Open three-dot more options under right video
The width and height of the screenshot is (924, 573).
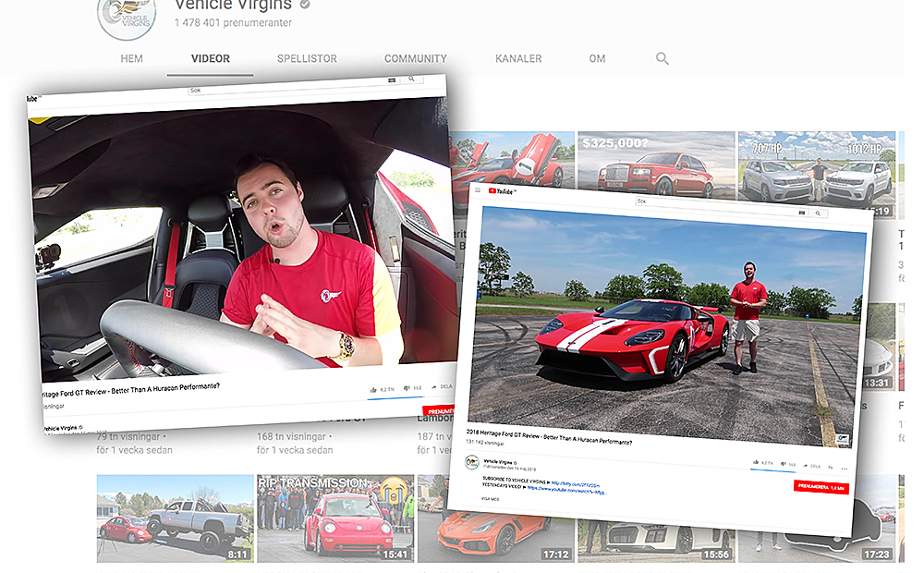[844, 468]
